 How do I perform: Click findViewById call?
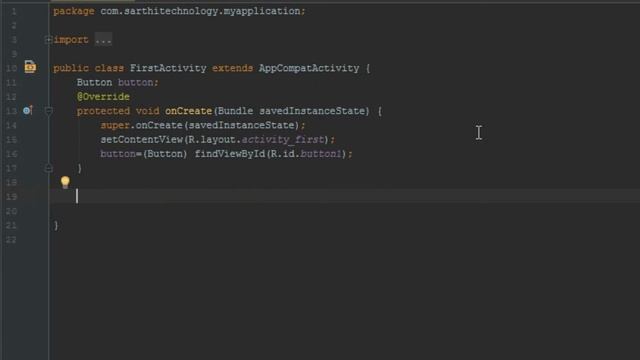pos(230,154)
